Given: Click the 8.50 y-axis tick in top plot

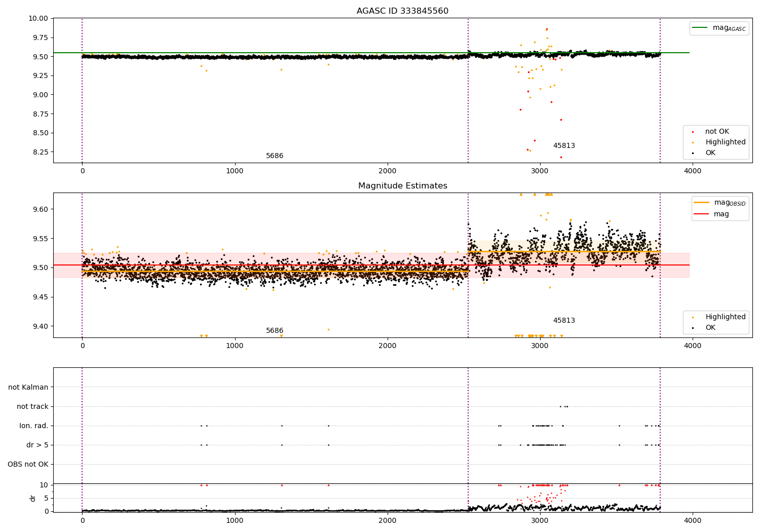Looking at the screenshot, I should tap(40, 133).
